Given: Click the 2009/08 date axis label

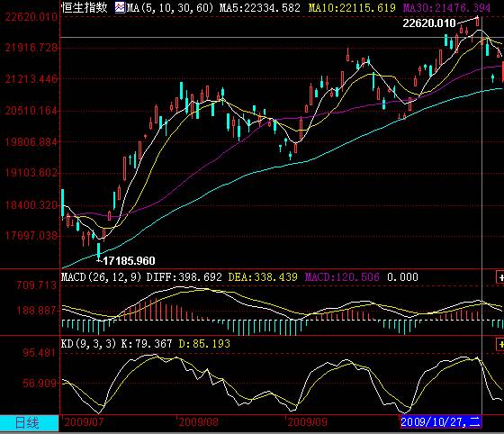Looking at the screenshot, I should click(199, 421).
